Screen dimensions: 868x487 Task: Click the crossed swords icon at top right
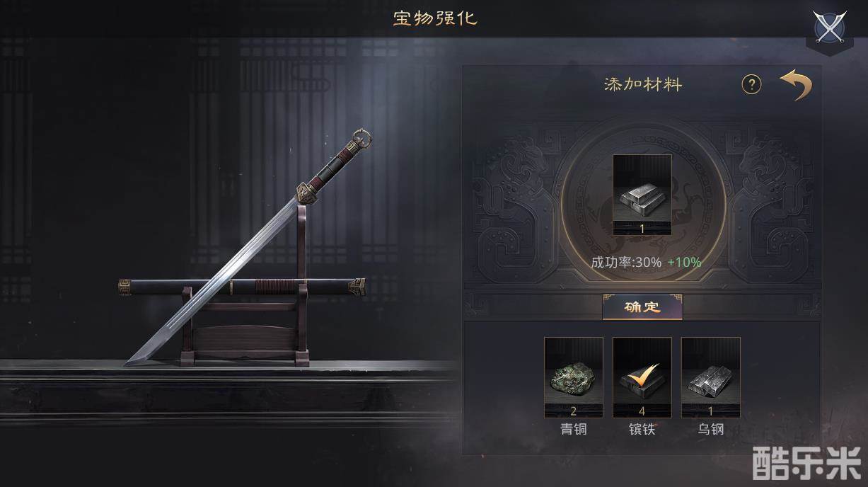point(830,28)
